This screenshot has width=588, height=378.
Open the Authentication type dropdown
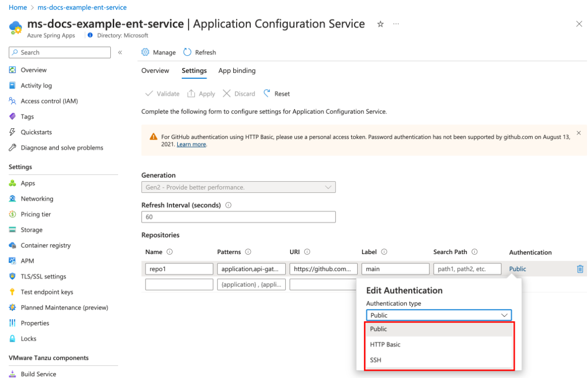click(x=439, y=315)
